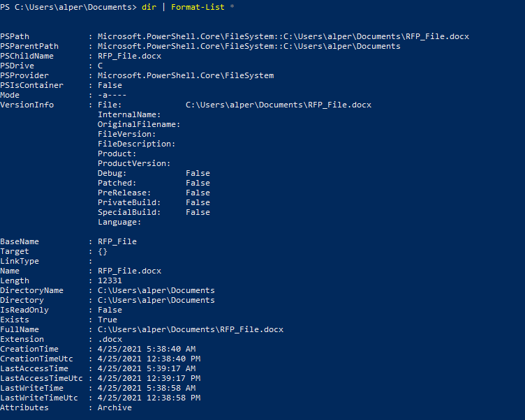Click the Attributes value Archive
The image size is (525, 420).
114,407
